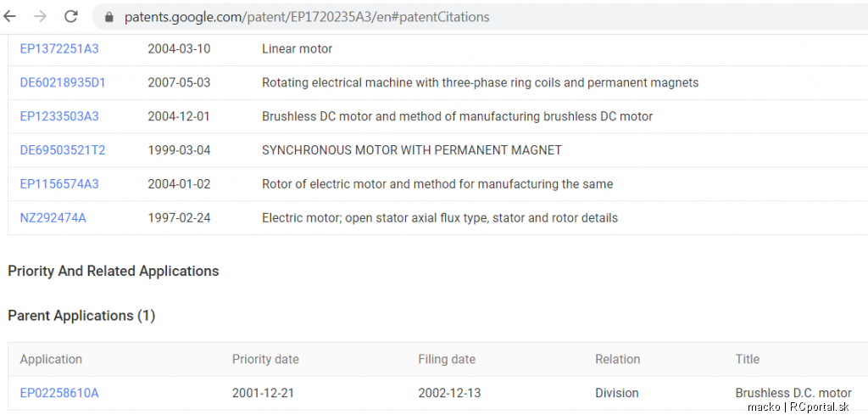Open parent application EP02258610A
Viewport: 868px width, 415px height.
coord(59,394)
